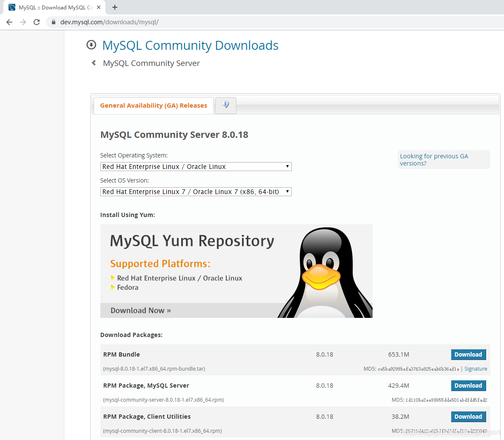This screenshot has height=440, width=504.
Task: Open the Select OS Version dropdown
Action: (x=196, y=191)
